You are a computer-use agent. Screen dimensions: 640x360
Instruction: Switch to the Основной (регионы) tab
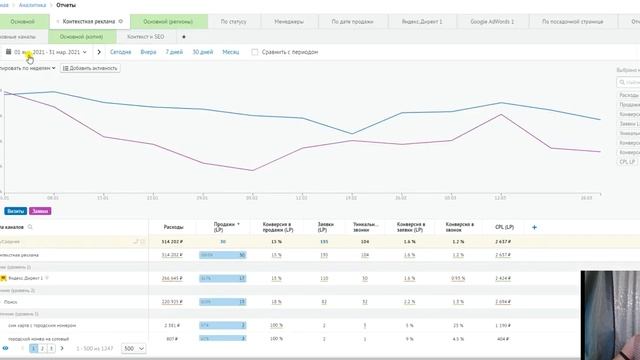pos(168,22)
